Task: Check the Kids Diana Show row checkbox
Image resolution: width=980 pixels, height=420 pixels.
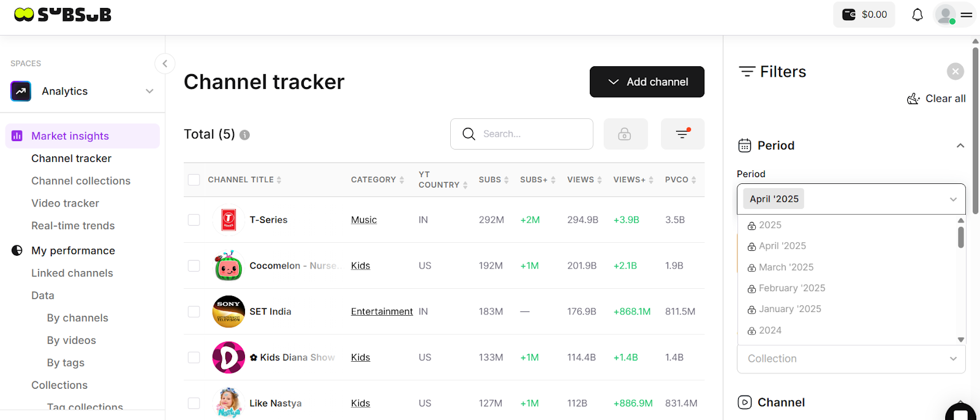Action: coord(194,357)
